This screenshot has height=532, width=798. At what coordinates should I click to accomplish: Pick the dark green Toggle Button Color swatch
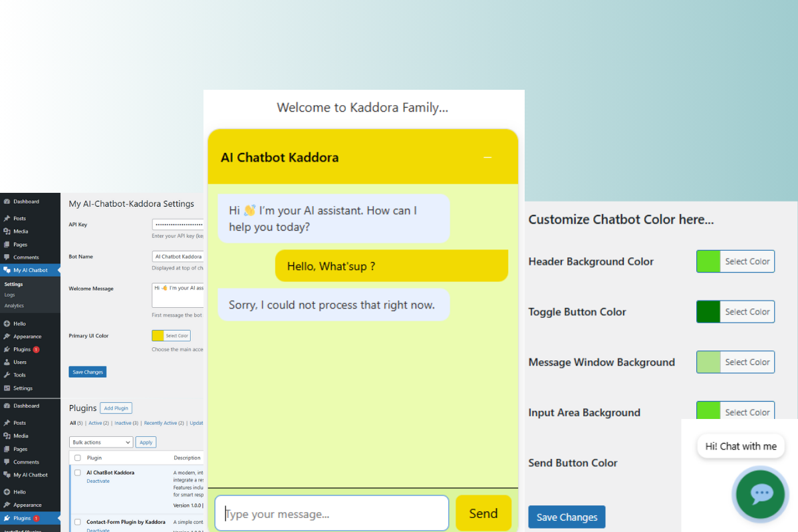[x=708, y=312]
